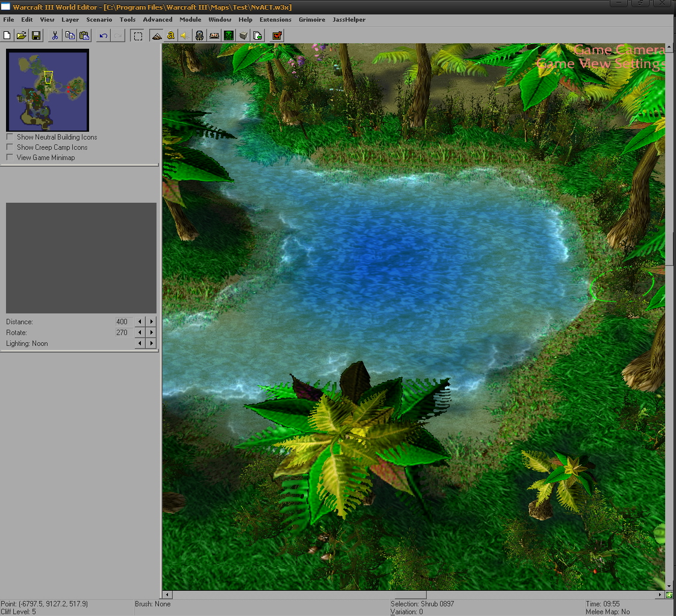Image resolution: width=676 pixels, height=616 pixels.
Task: Increase Rotate value with right arrow
Action: pos(151,332)
